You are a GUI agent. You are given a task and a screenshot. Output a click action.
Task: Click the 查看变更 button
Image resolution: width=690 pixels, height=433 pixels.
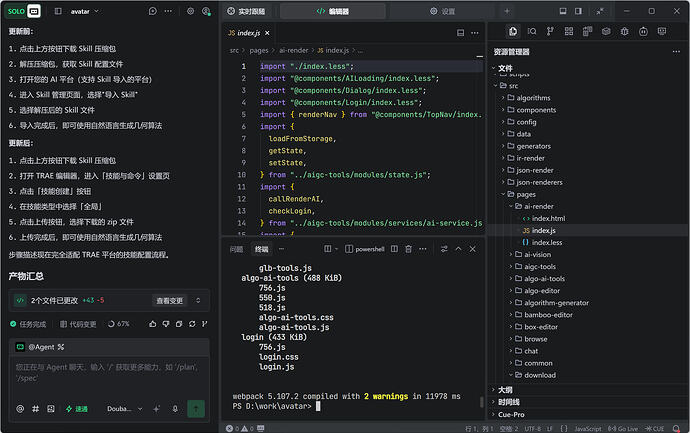point(170,301)
